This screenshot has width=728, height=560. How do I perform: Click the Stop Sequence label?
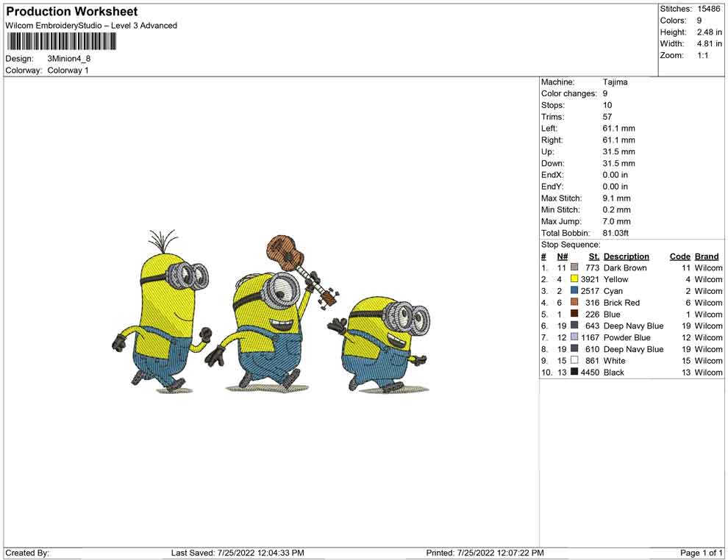(571, 245)
